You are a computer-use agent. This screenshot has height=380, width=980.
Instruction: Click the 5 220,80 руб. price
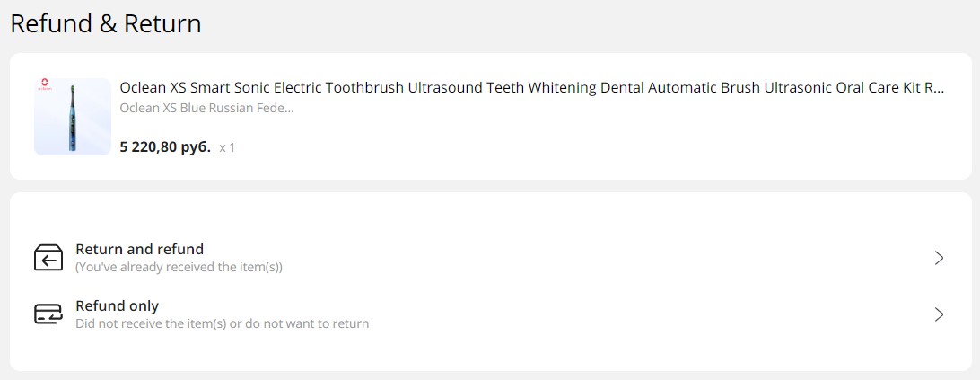(x=165, y=147)
